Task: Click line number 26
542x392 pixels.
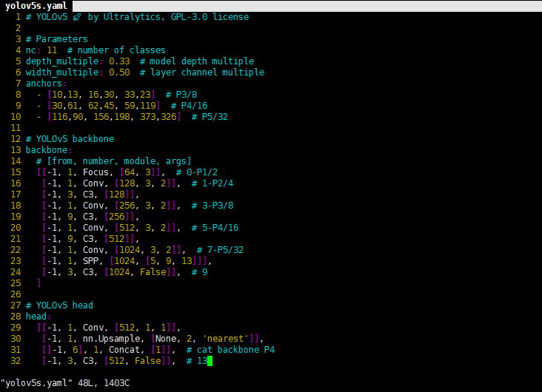Action: tap(16, 294)
